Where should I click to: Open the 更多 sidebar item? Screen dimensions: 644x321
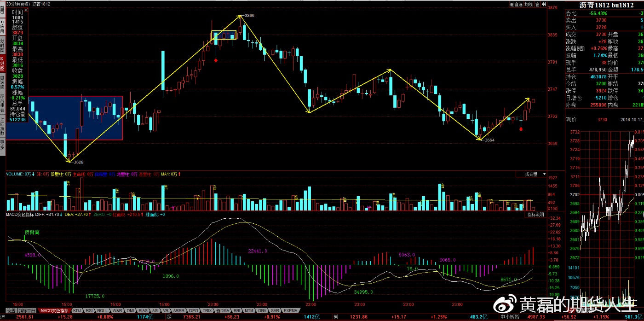(2, 146)
